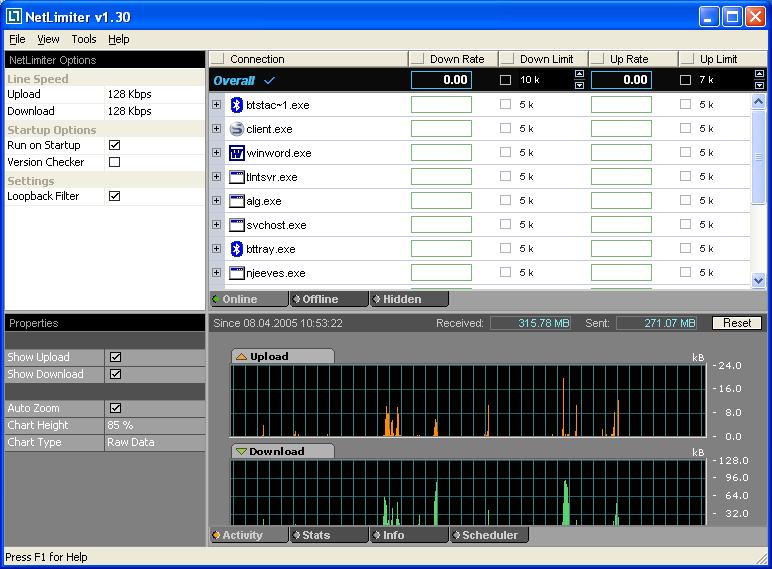Increase Overall up limit with up arrow
The image size is (772, 569).
coord(759,74)
